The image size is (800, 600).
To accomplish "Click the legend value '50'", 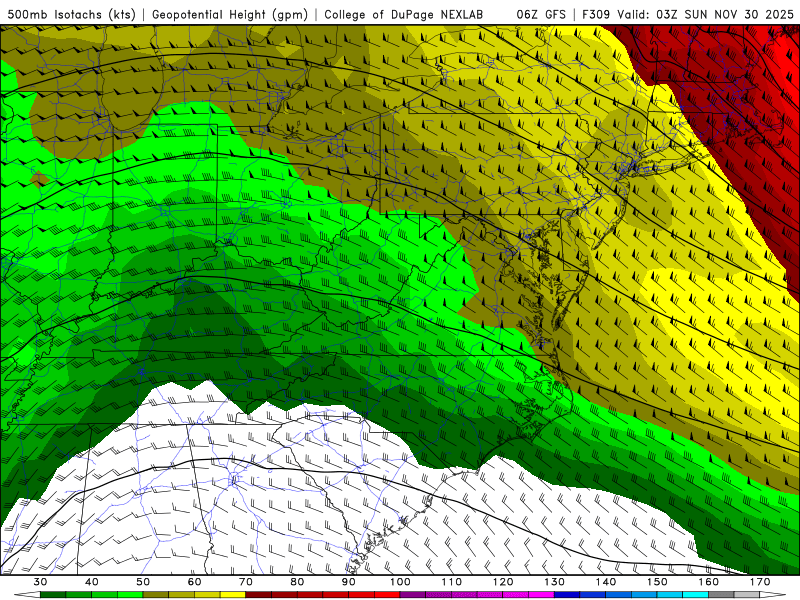I will 143,582.
